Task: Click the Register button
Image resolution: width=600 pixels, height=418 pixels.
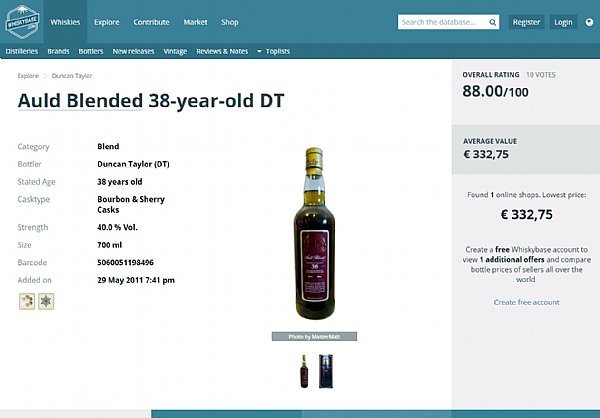Action: [x=527, y=22]
